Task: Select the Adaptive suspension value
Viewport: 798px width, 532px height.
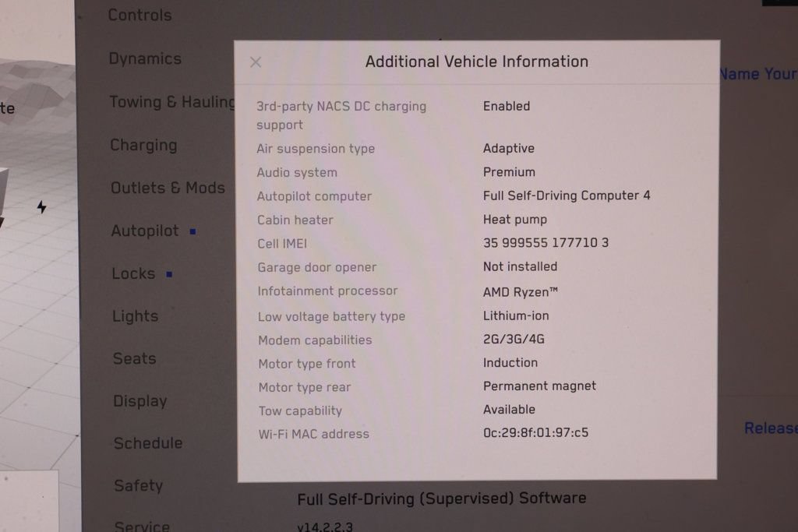Action: [x=509, y=148]
